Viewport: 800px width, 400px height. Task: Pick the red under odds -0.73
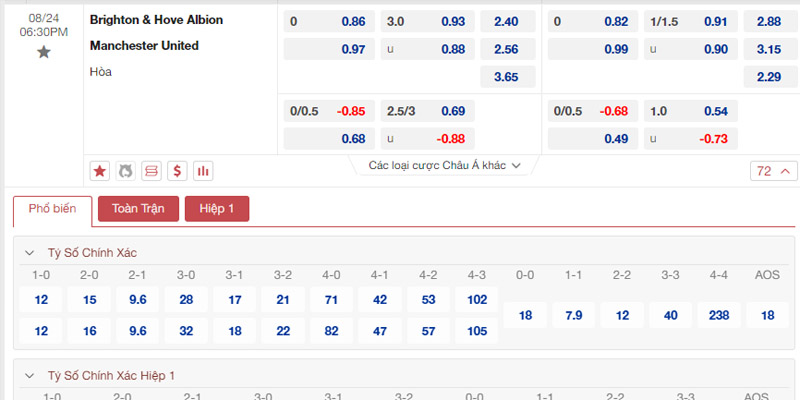tap(691, 139)
